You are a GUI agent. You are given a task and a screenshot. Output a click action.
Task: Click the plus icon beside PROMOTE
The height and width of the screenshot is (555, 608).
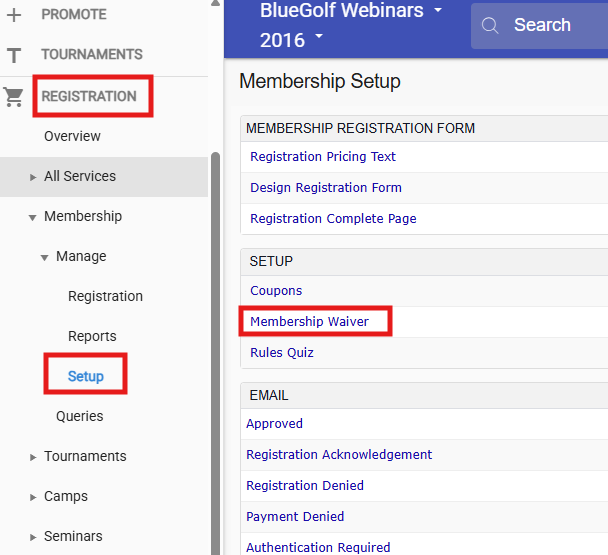point(14,15)
